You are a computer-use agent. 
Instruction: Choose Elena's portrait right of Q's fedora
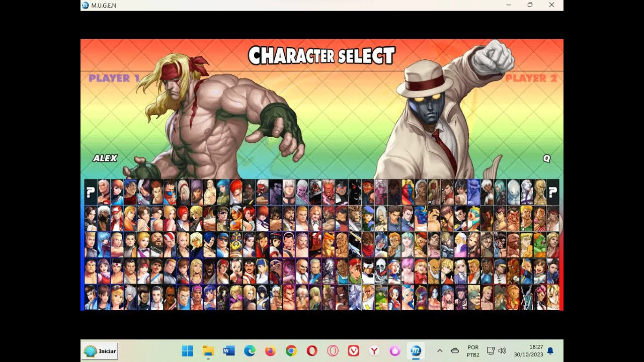(487, 192)
